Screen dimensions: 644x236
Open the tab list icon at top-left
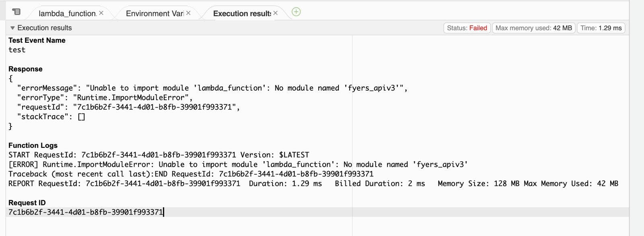tap(17, 12)
